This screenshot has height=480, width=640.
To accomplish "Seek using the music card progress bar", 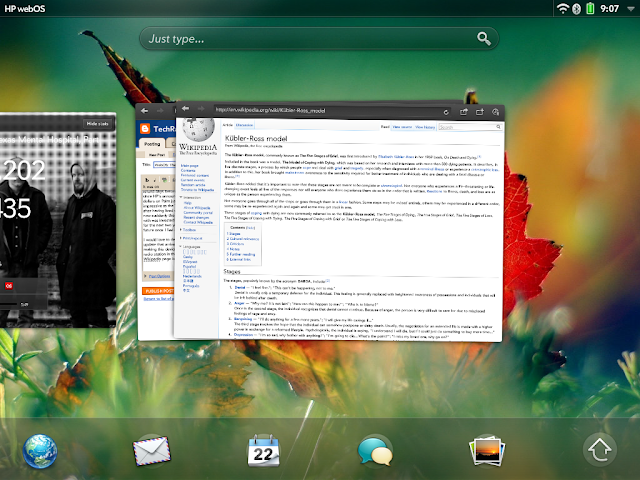I will [x=9, y=304].
